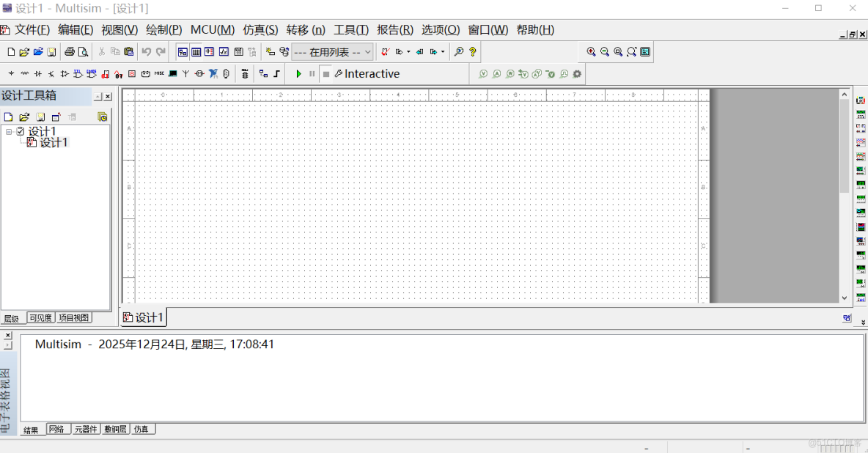Image resolution: width=868 pixels, height=453 pixels.
Task: Stop the simulation
Action: click(x=326, y=73)
